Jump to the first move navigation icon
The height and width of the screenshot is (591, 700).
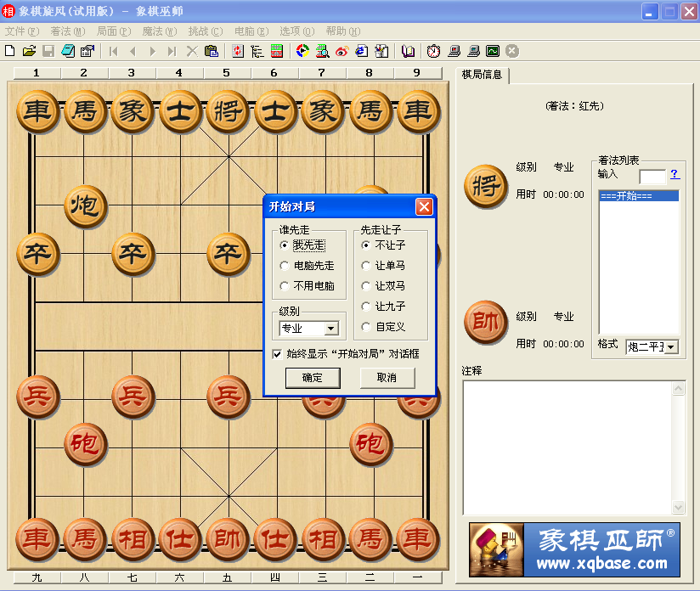click(x=112, y=50)
